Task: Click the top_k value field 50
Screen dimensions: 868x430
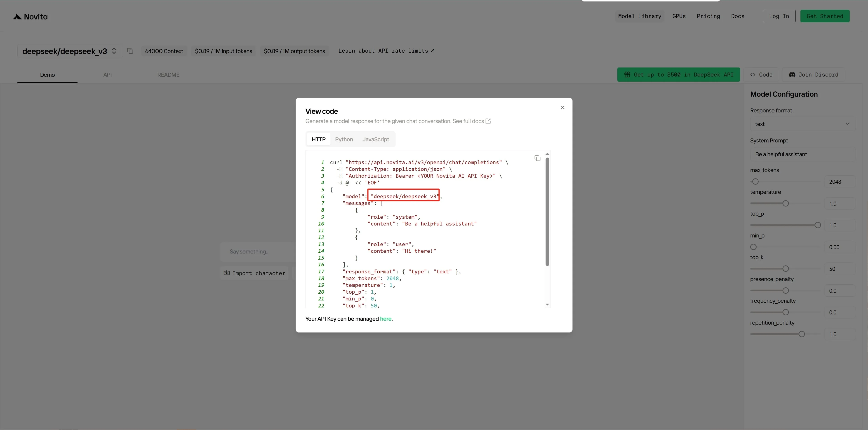Action: pos(839,269)
